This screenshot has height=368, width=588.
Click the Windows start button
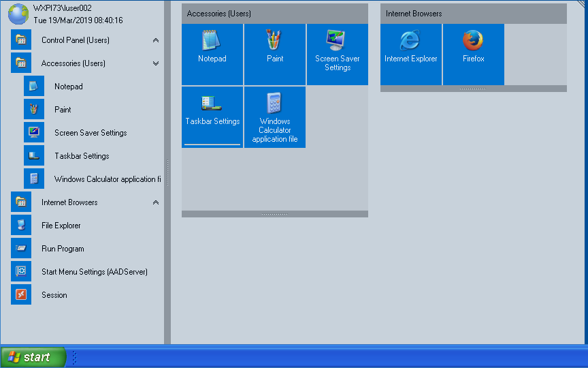click(x=33, y=357)
